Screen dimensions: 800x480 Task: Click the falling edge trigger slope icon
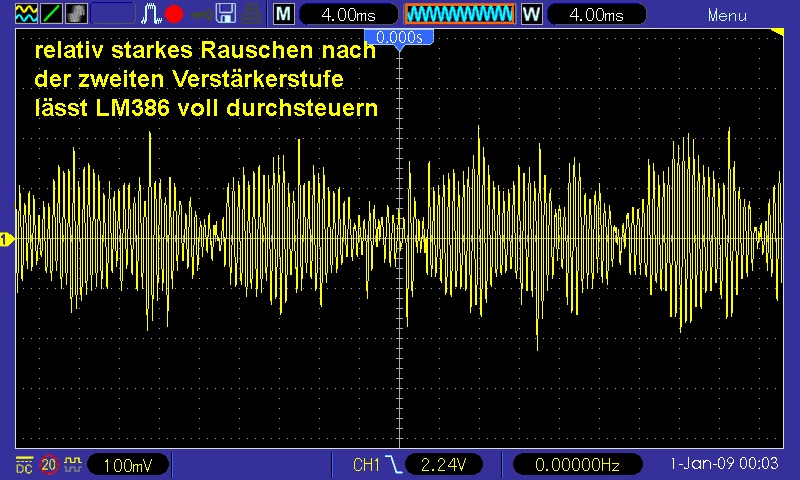point(393,465)
